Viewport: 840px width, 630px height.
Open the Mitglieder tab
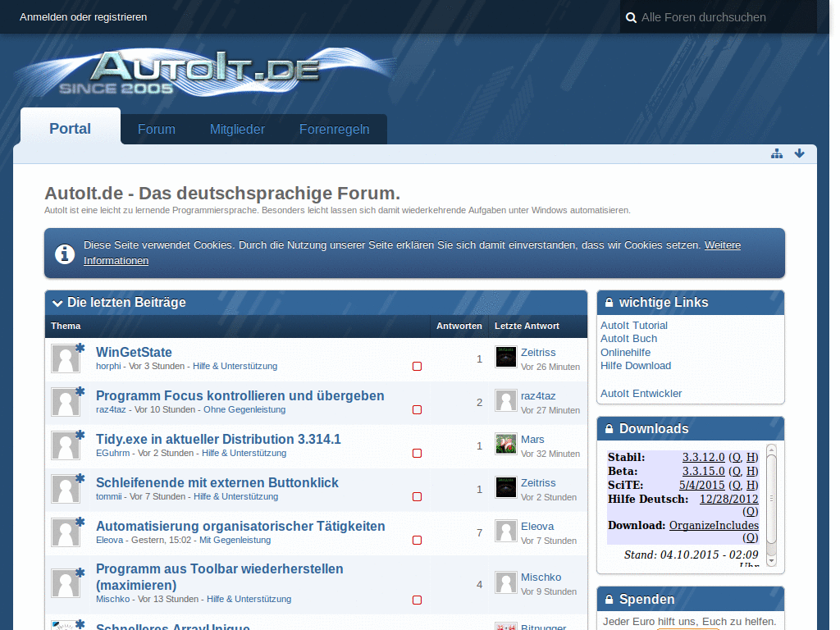click(237, 129)
